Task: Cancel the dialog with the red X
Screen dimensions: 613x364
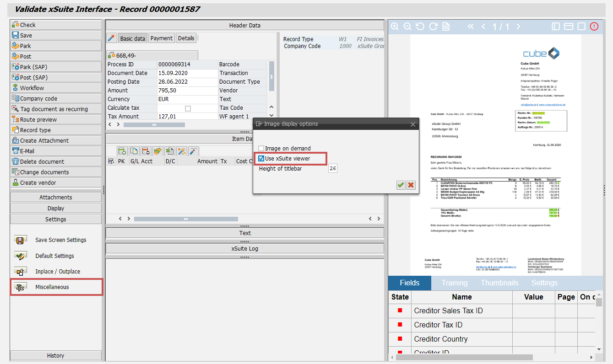Action: 411,185
